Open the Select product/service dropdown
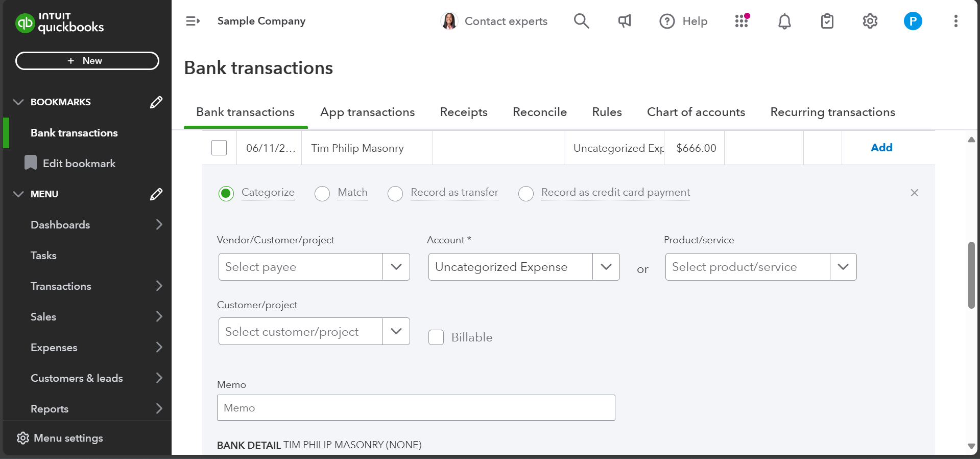Viewport: 980px width, 459px height. point(843,267)
